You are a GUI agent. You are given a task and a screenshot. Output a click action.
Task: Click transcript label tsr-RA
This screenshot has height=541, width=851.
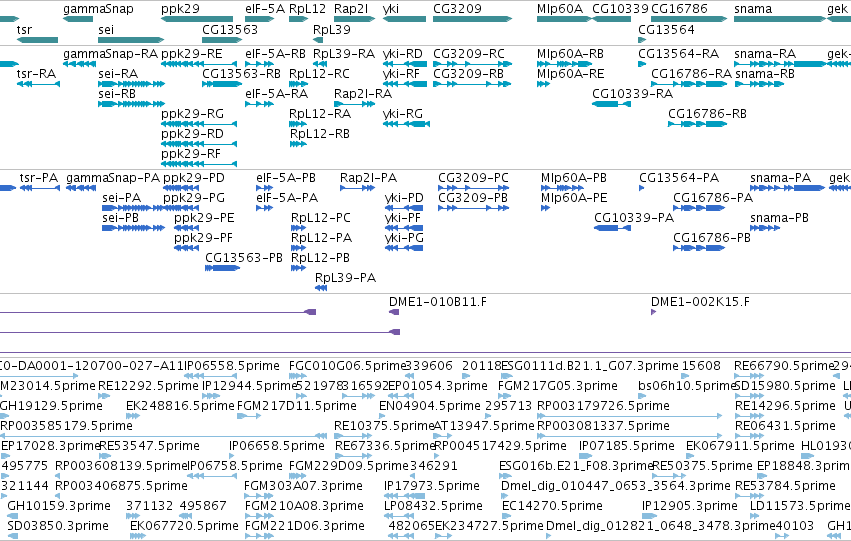point(36,74)
